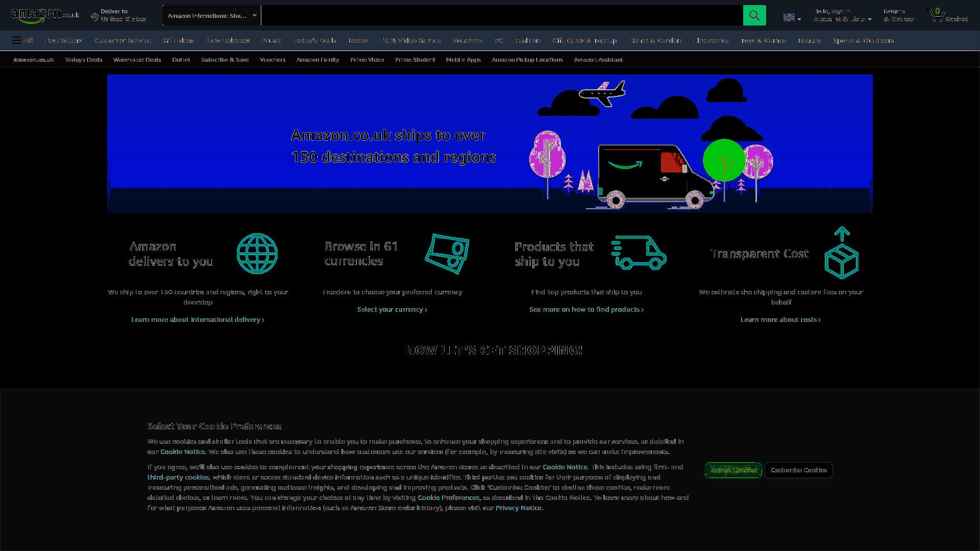This screenshot has width=980, height=551.
Task: Open the search department dropdown
Action: [212, 15]
